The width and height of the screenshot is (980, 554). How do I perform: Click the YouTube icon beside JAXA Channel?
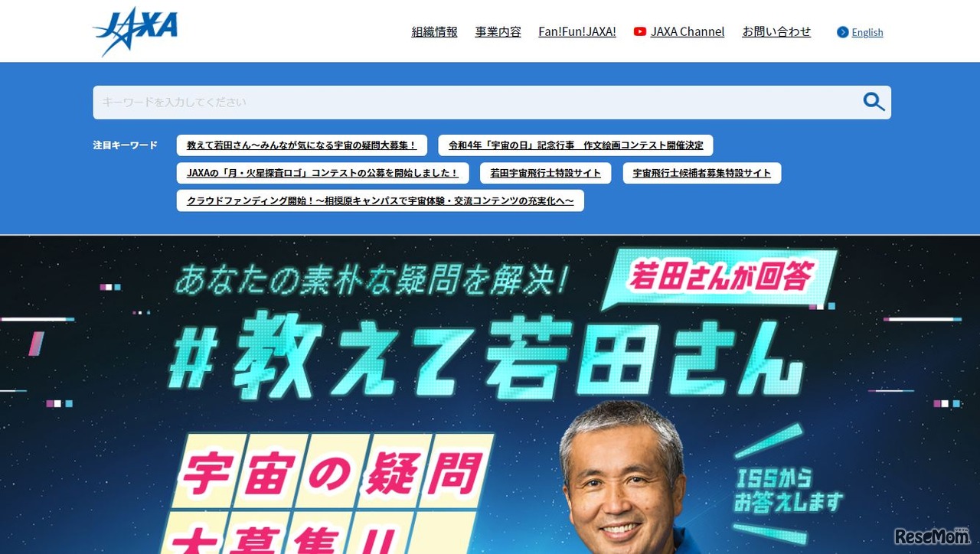(640, 32)
